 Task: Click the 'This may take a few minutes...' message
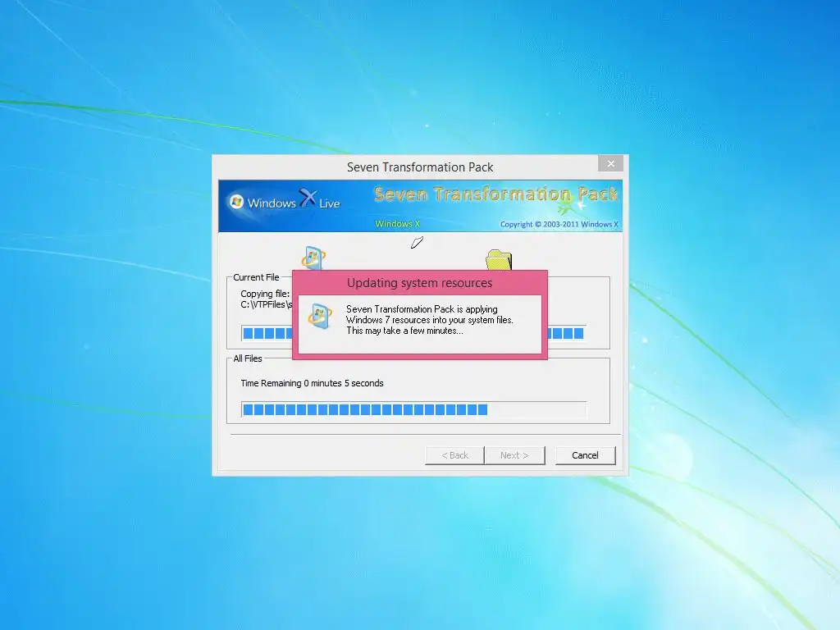404,331
